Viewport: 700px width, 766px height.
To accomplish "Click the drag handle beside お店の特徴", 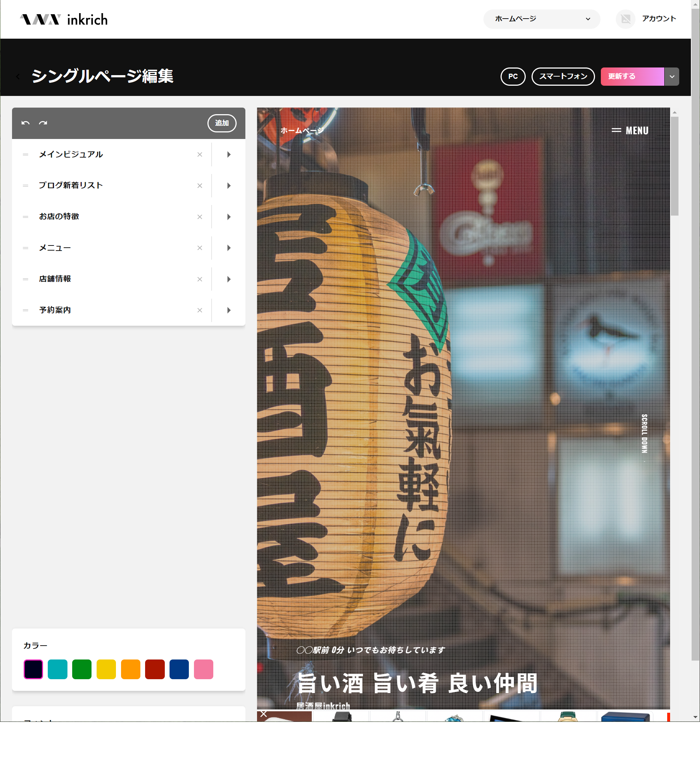I will 26,217.
